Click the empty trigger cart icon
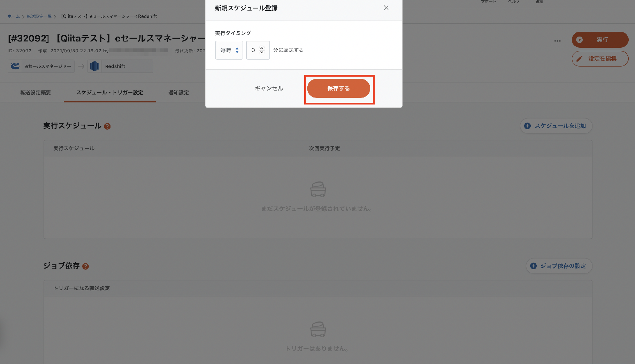 pyautogui.click(x=318, y=330)
